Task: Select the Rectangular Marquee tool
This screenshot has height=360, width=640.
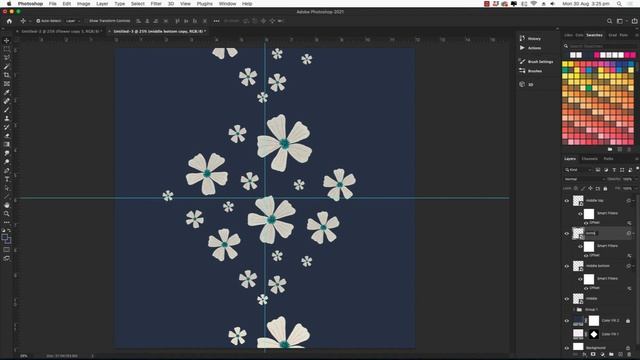Action: 7,49
